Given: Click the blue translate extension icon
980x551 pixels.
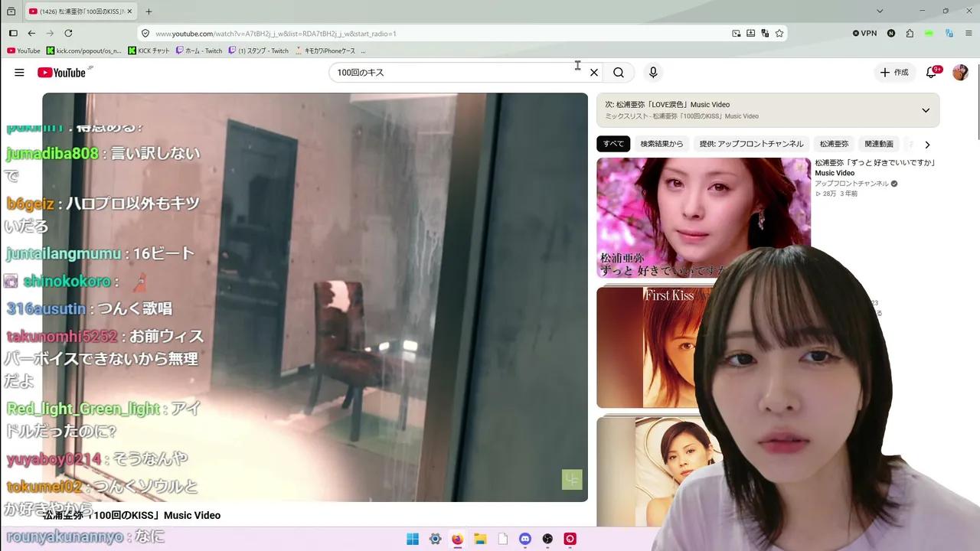Looking at the screenshot, I should pos(949,34).
